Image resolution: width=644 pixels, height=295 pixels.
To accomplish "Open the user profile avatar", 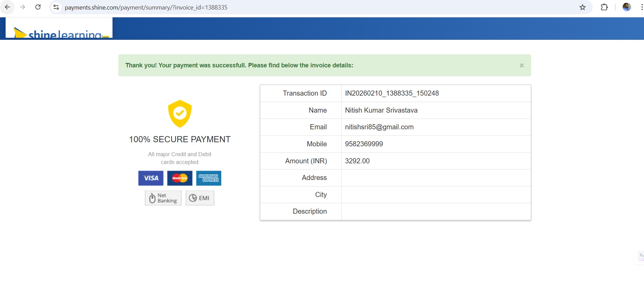I will (627, 7).
